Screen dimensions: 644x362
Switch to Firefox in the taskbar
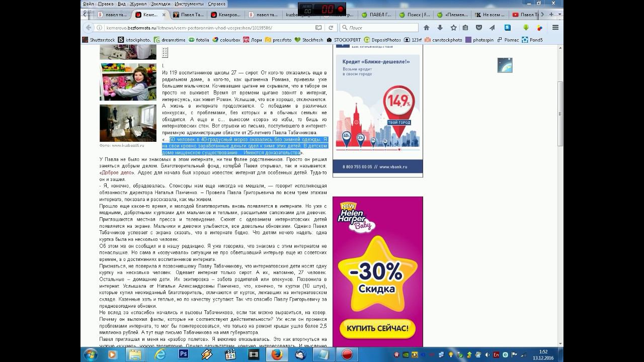point(277,354)
